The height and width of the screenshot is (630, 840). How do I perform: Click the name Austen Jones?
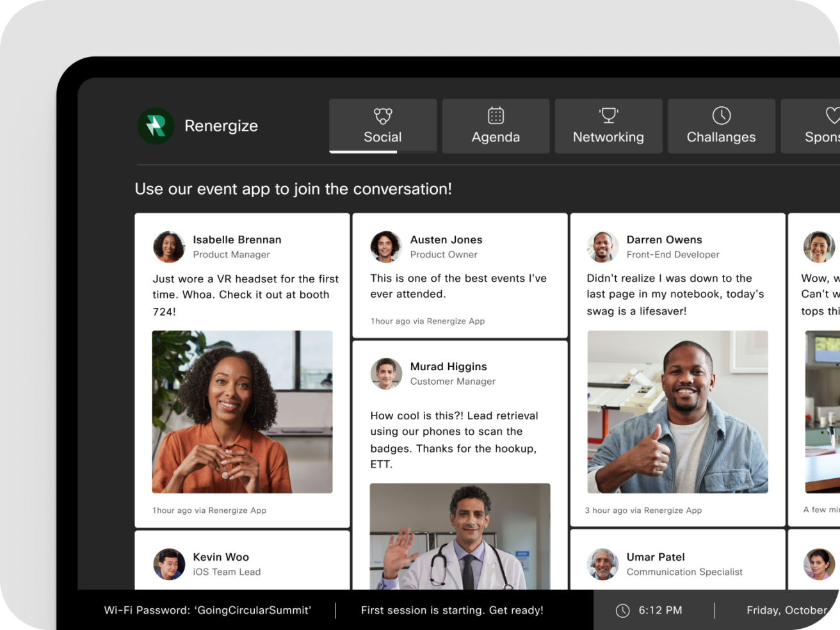point(446,239)
